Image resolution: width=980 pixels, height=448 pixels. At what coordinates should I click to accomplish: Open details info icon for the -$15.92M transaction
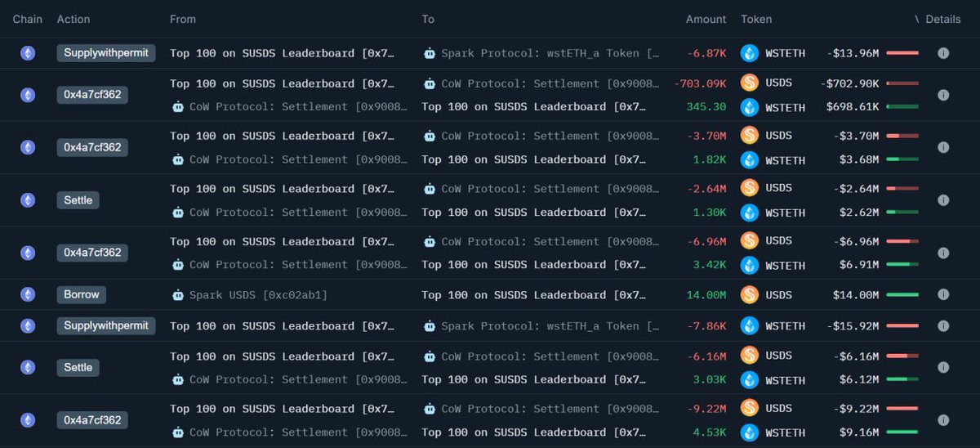943,325
